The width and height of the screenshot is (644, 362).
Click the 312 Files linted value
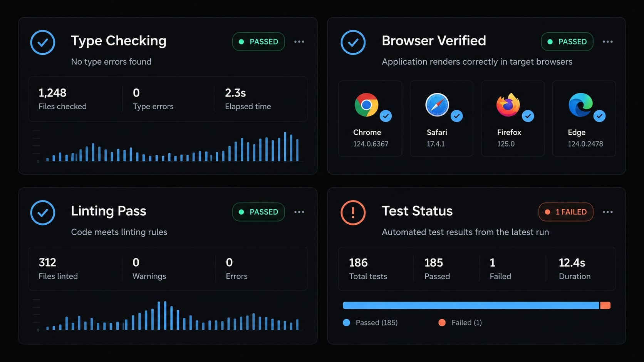[x=47, y=262]
